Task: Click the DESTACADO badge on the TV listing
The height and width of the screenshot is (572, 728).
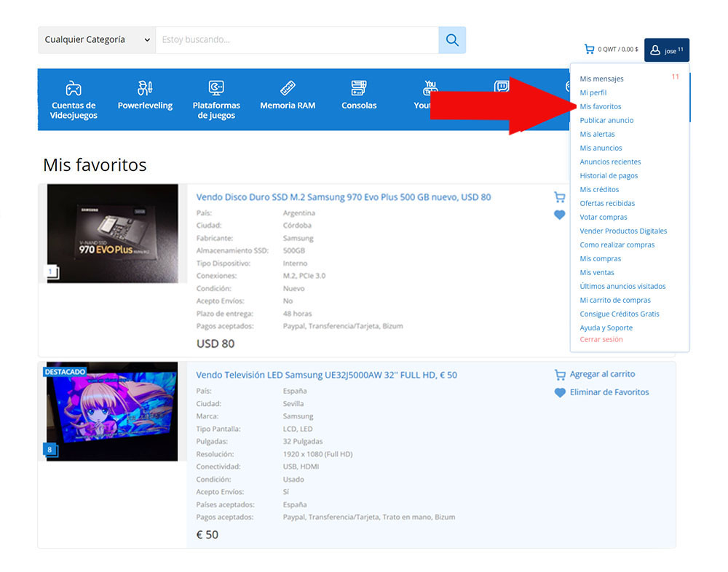Action: (65, 372)
